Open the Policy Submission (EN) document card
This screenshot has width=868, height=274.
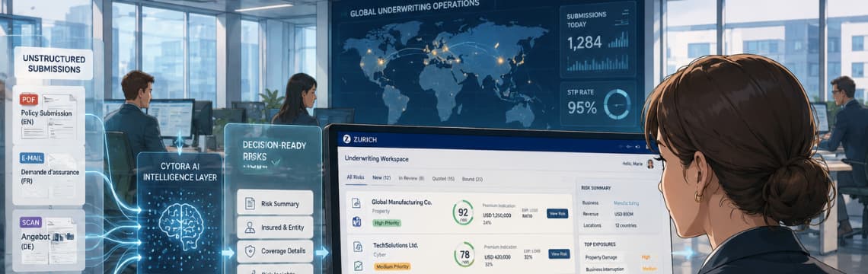click(x=49, y=115)
